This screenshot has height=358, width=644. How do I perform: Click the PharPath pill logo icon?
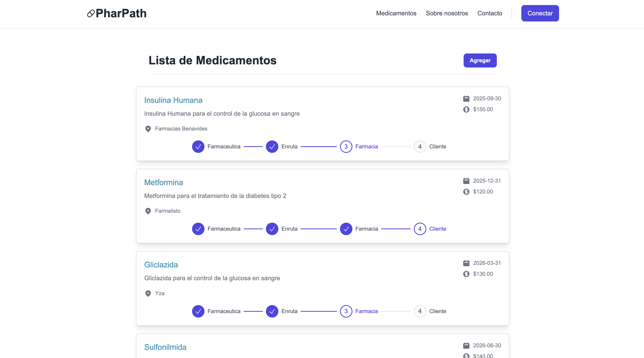[91, 13]
